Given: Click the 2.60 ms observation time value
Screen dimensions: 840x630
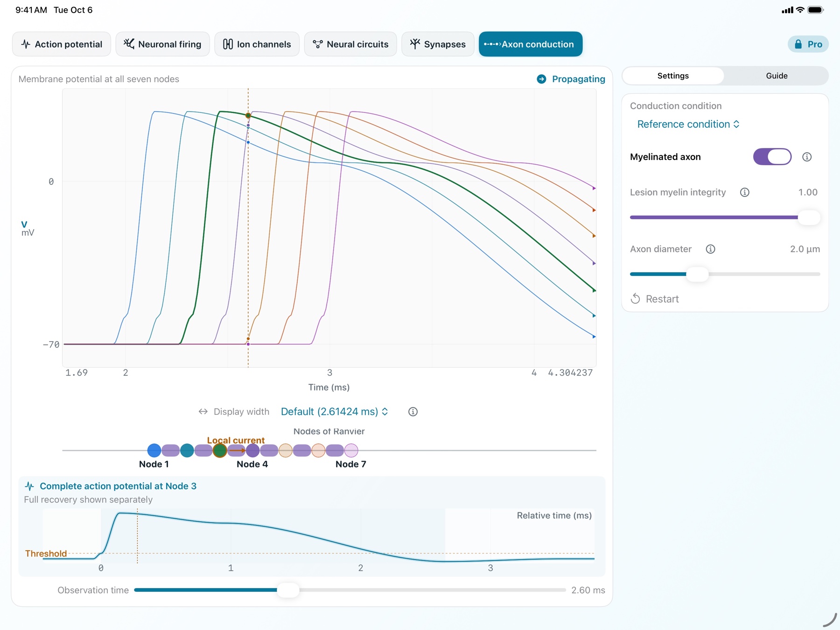Looking at the screenshot, I should tap(588, 590).
